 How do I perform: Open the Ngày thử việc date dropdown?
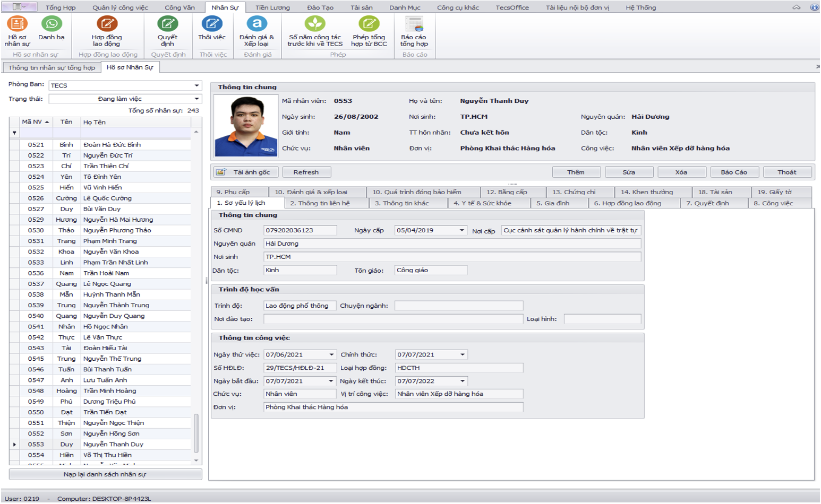tap(332, 354)
